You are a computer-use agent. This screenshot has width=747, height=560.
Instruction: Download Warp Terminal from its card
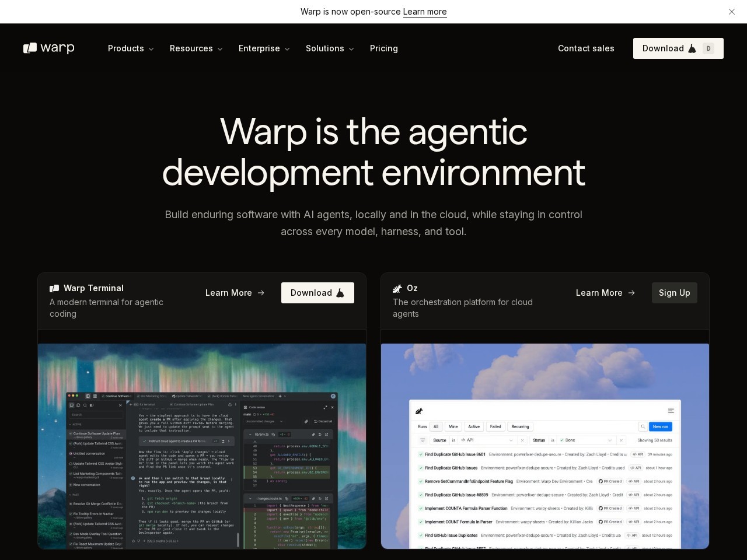[x=317, y=293]
